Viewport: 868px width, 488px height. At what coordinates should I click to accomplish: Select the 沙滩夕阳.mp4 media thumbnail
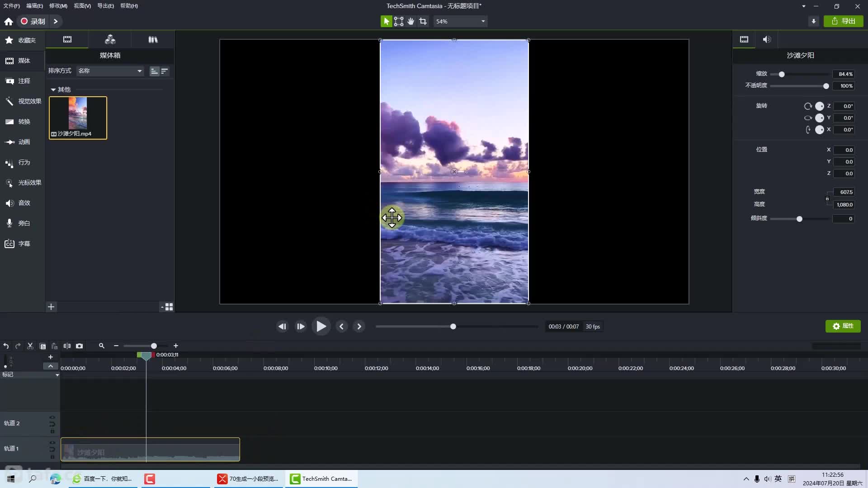tap(78, 117)
